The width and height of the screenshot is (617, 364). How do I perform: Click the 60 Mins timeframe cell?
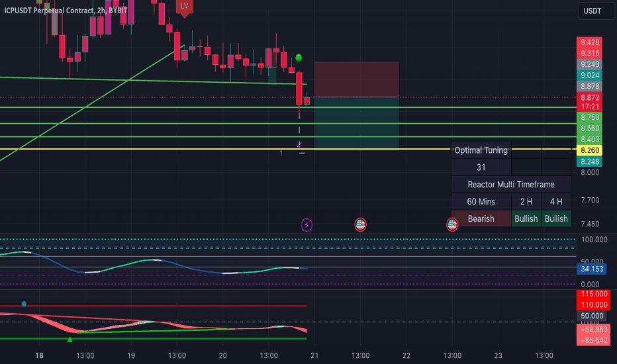coord(481,201)
